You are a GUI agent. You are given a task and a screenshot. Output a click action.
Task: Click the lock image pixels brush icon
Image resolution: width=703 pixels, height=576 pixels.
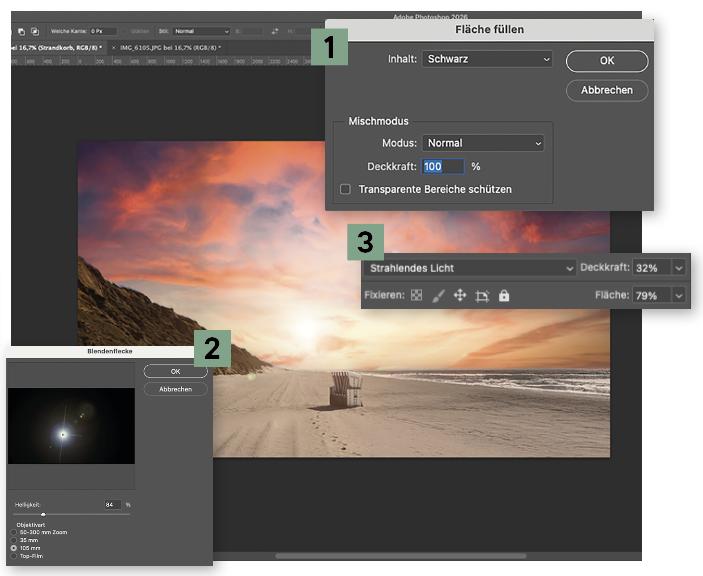438,296
